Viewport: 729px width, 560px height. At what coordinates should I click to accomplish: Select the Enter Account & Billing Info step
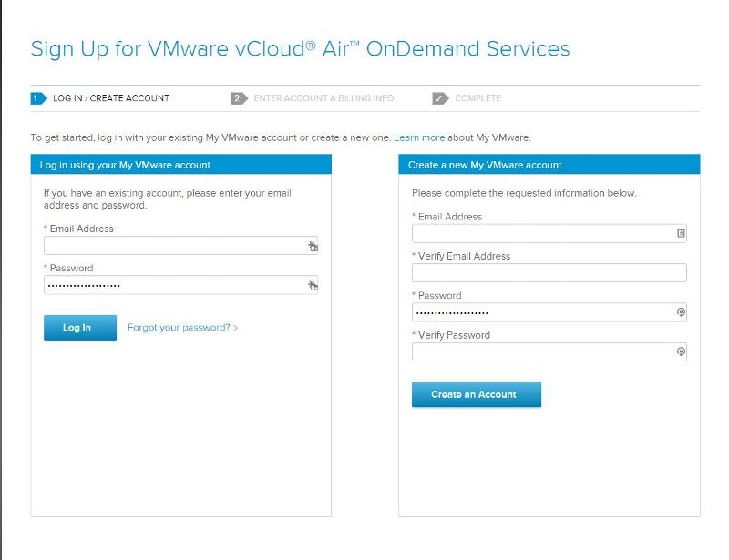pos(323,98)
